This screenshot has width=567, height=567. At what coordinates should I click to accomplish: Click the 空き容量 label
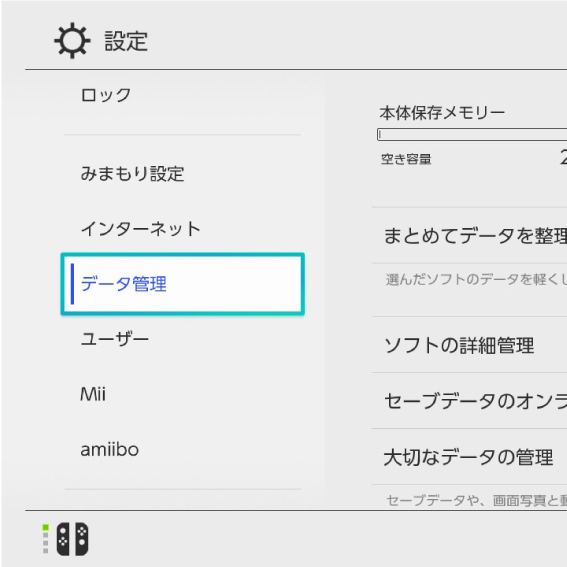[x=406, y=159]
